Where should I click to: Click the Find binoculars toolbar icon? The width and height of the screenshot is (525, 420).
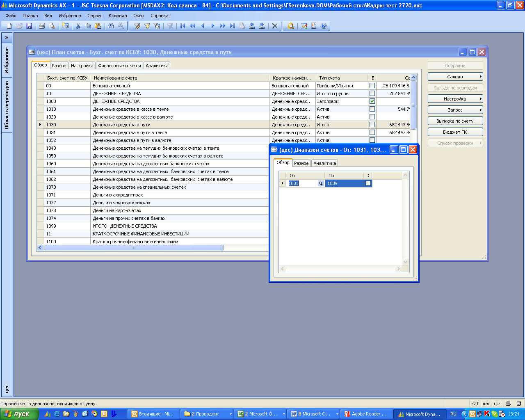[x=111, y=26]
